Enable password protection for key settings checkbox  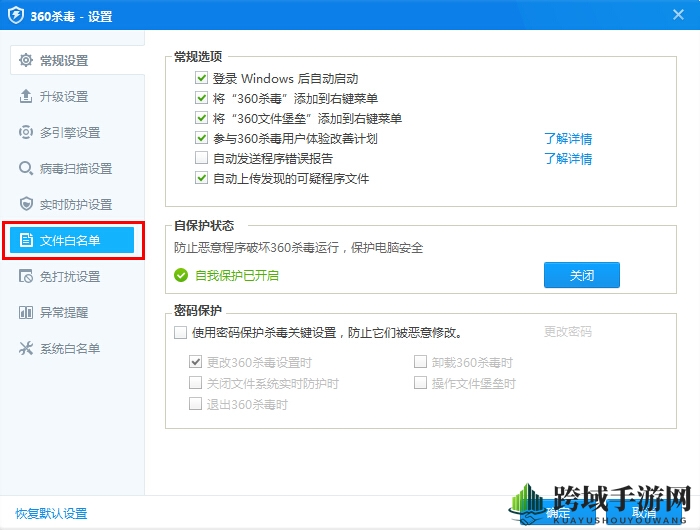coord(180,333)
